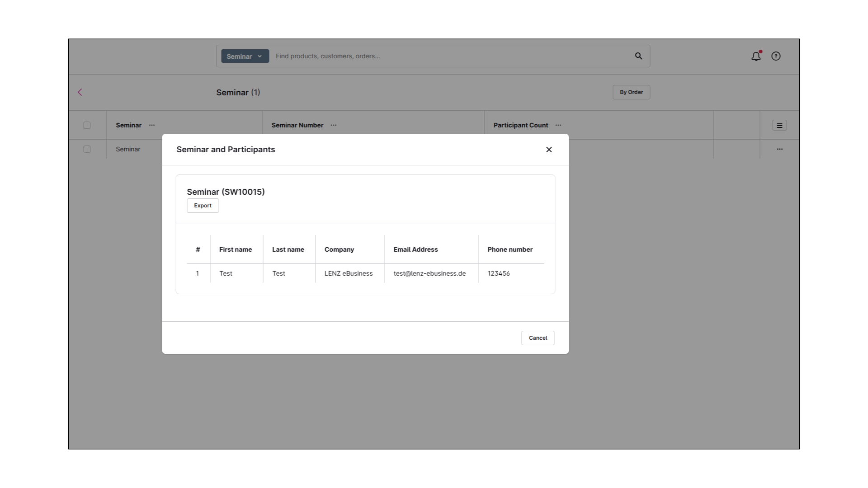
Task: Open the help question mark icon
Action: tap(776, 56)
